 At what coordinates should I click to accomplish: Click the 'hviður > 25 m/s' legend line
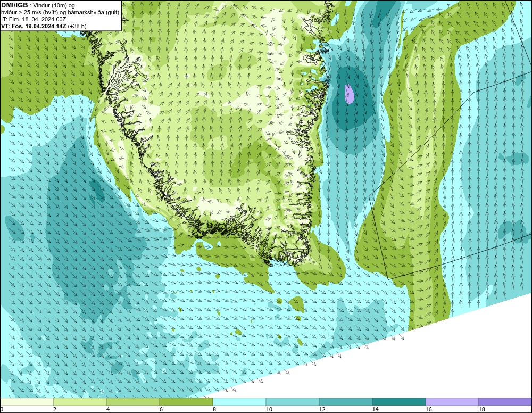(61, 13)
